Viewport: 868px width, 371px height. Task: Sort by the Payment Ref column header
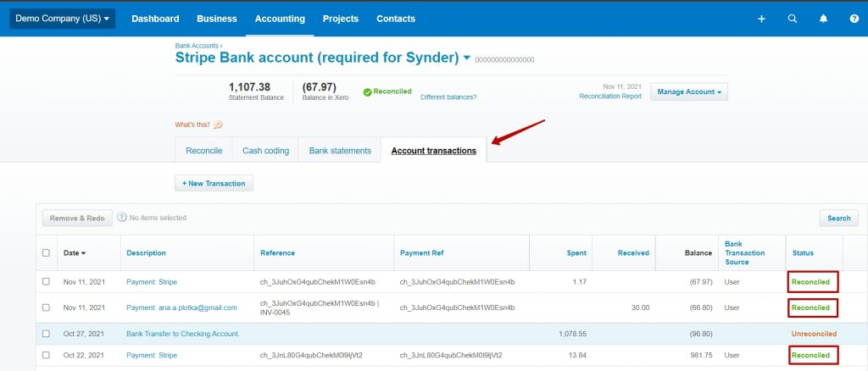(x=422, y=252)
